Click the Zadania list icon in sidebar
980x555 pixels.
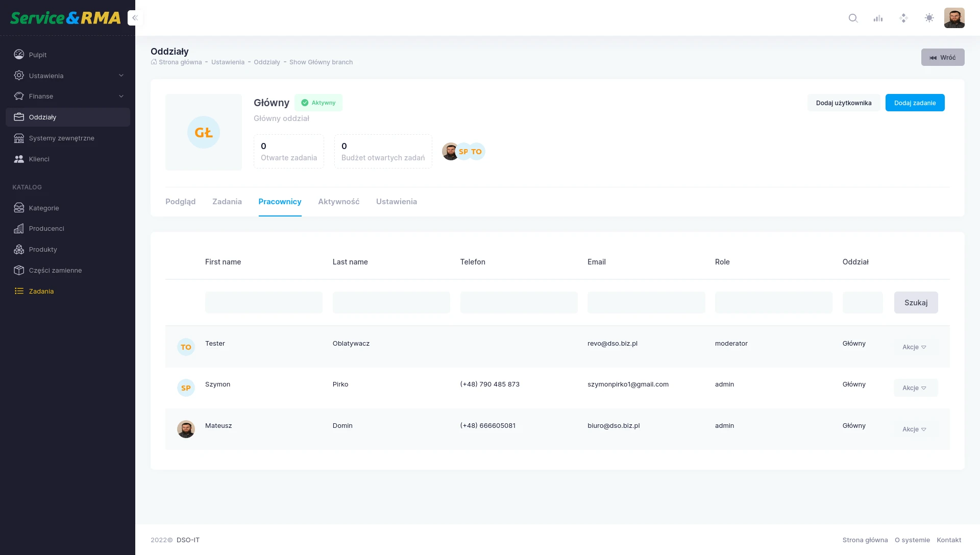tap(19, 292)
